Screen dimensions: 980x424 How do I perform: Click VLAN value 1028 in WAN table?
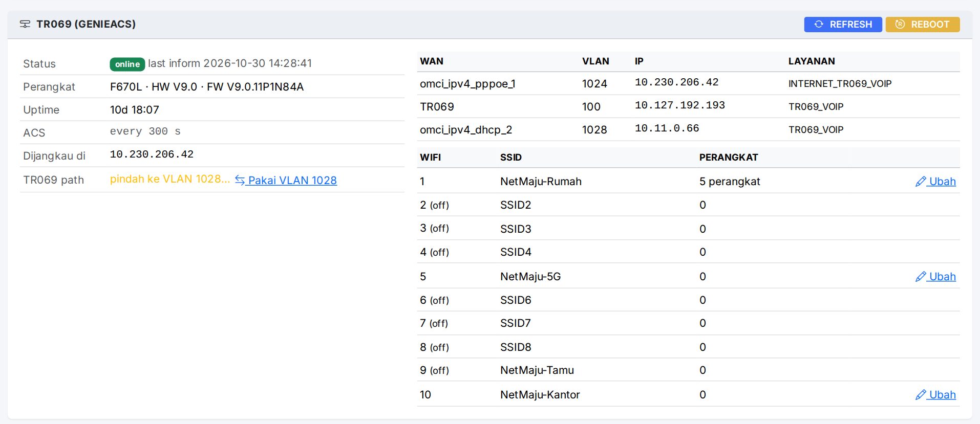(x=594, y=130)
